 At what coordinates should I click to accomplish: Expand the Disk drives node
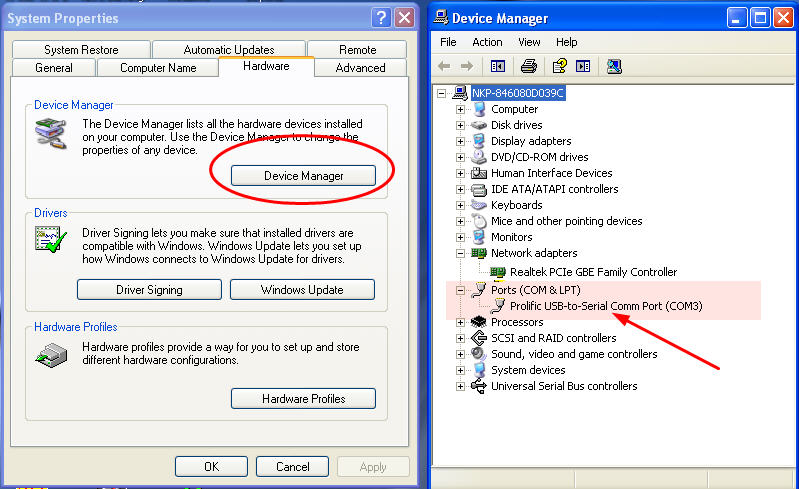460,125
